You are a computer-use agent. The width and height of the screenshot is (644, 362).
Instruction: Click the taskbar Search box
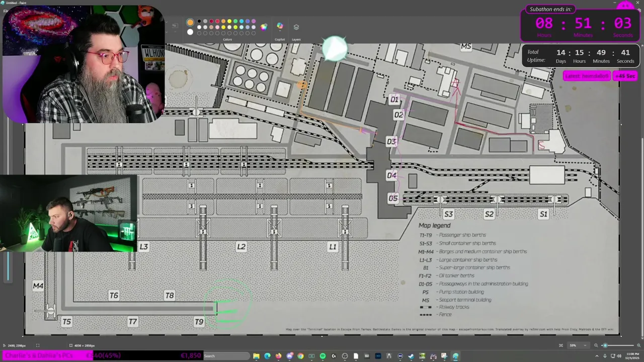[226, 356]
